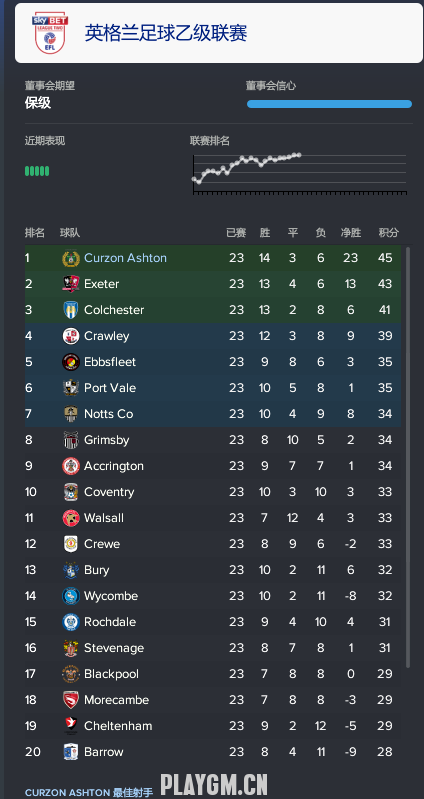Viewport: 424px width, 799px height.
Task: Click the 董事会信心 confidence bar
Action: pyautogui.click(x=329, y=104)
